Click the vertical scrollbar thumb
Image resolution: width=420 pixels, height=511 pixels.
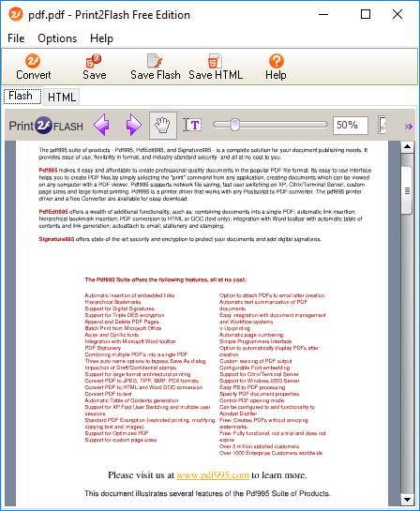pyautogui.click(x=407, y=190)
